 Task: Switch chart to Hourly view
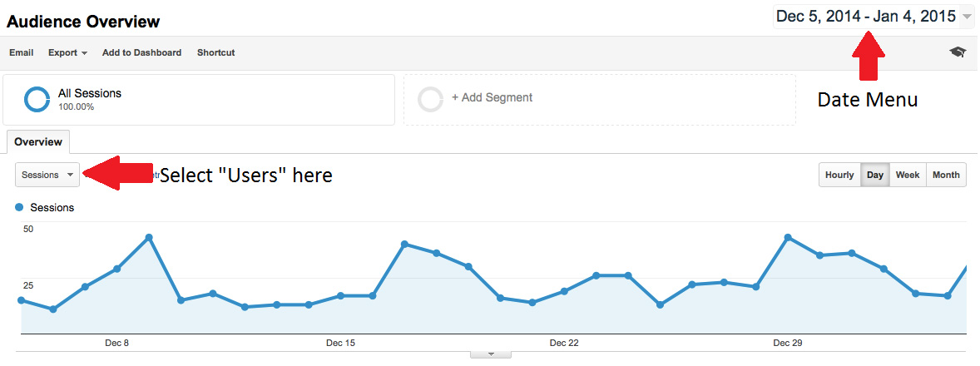pos(839,175)
